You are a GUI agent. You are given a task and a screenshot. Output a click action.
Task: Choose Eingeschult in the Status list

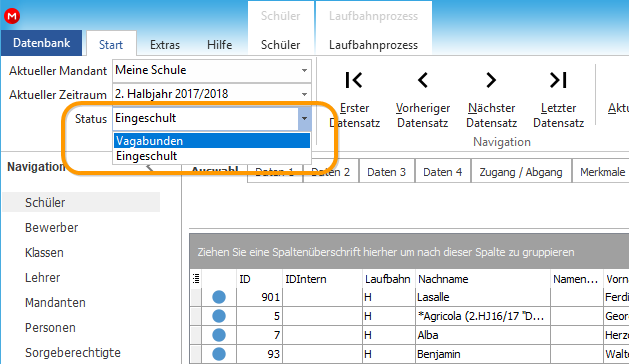pyautogui.click(x=212, y=156)
